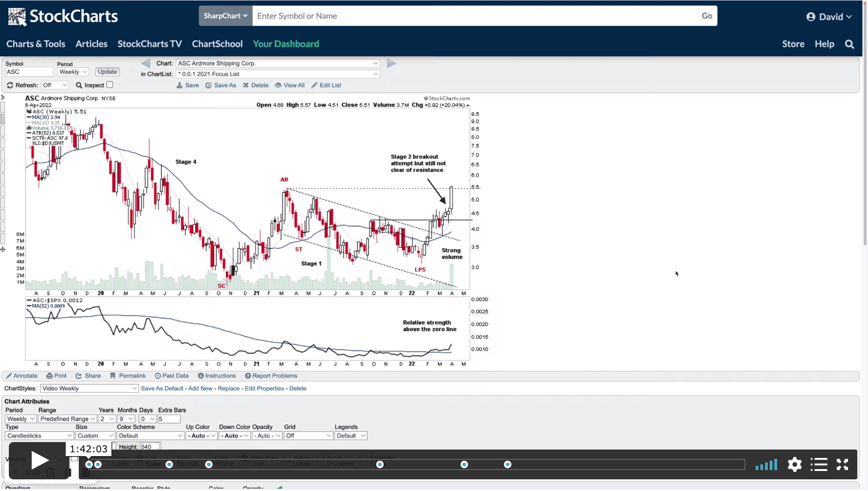Click the StockCharts logo
Screen dimensions: 868x491
(62, 16)
